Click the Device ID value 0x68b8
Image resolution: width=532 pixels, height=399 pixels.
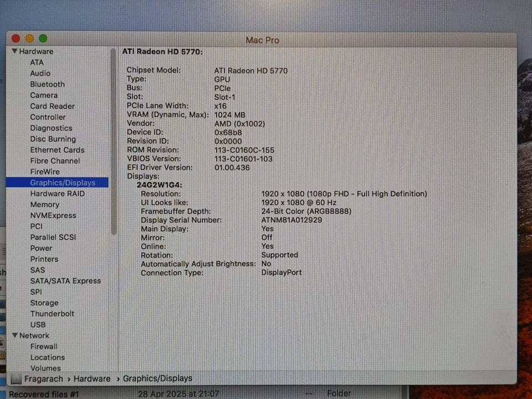228,132
